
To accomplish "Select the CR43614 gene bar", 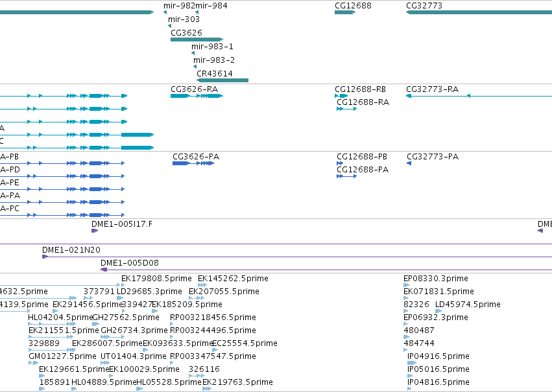I will point(222,80).
